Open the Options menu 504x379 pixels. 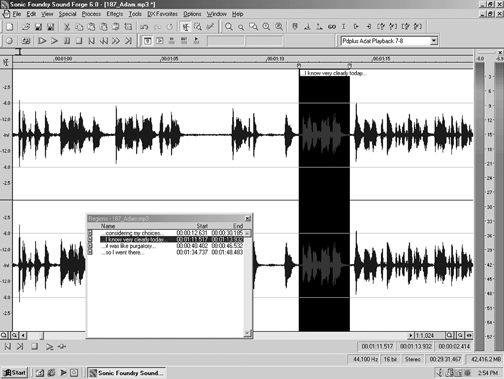[x=192, y=14]
